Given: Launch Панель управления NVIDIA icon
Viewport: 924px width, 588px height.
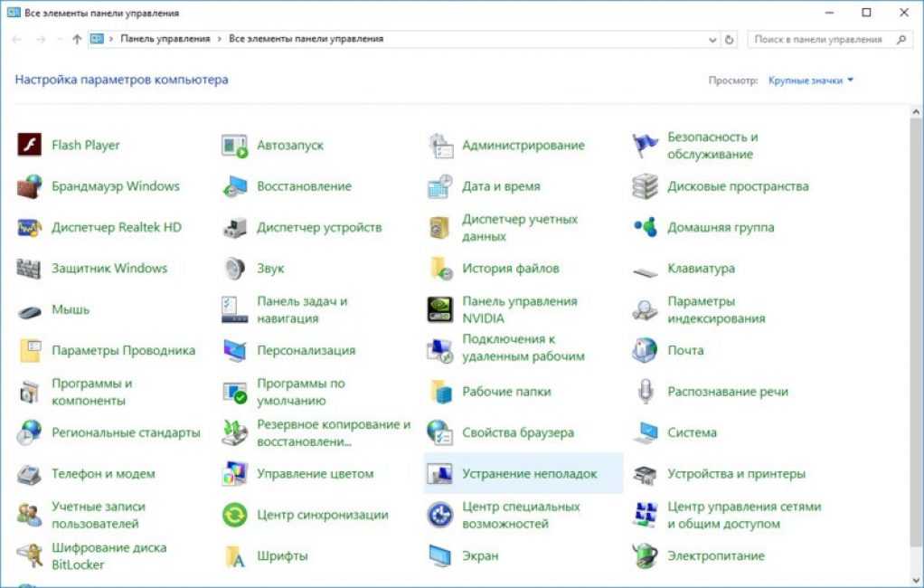Looking at the screenshot, I should coord(439,309).
